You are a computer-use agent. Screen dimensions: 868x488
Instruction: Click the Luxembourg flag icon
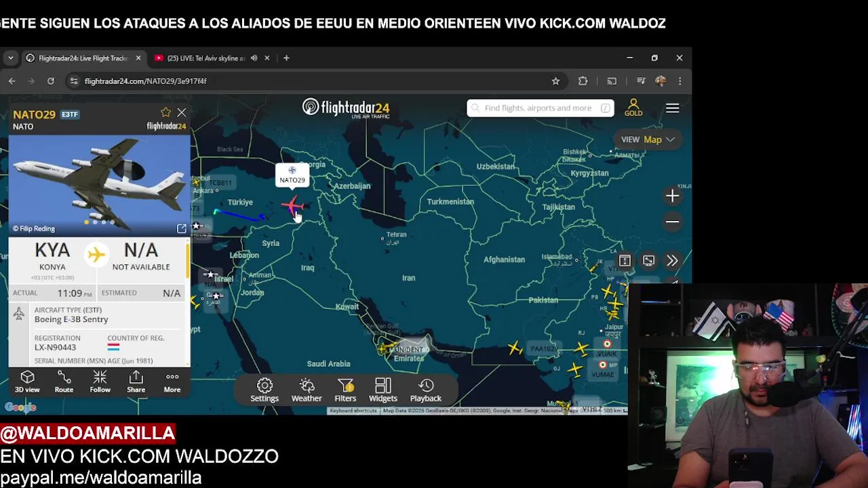pyautogui.click(x=113, y=347)
